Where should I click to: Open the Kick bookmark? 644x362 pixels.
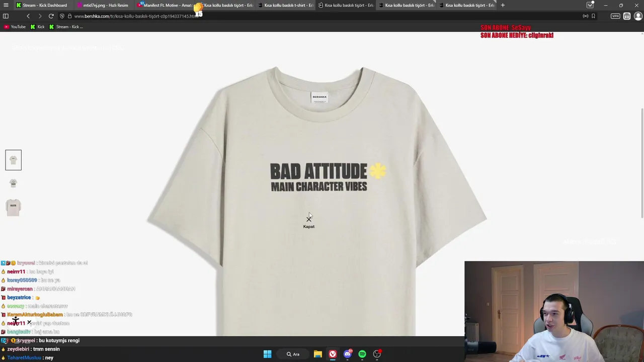pos(38,27)
